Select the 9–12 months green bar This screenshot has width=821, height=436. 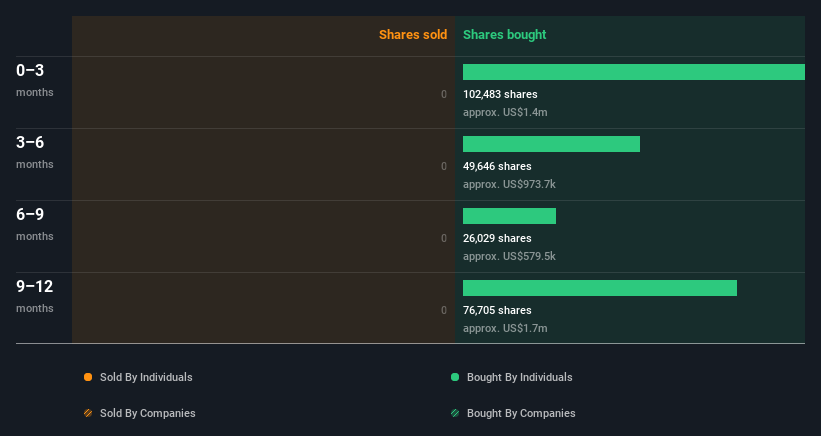(x=600, y=288)
